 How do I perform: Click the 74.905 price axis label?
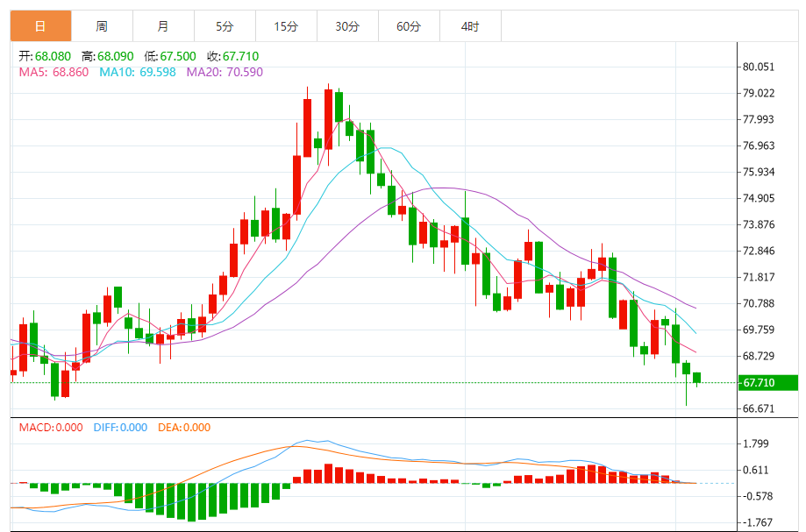(759, 198)
